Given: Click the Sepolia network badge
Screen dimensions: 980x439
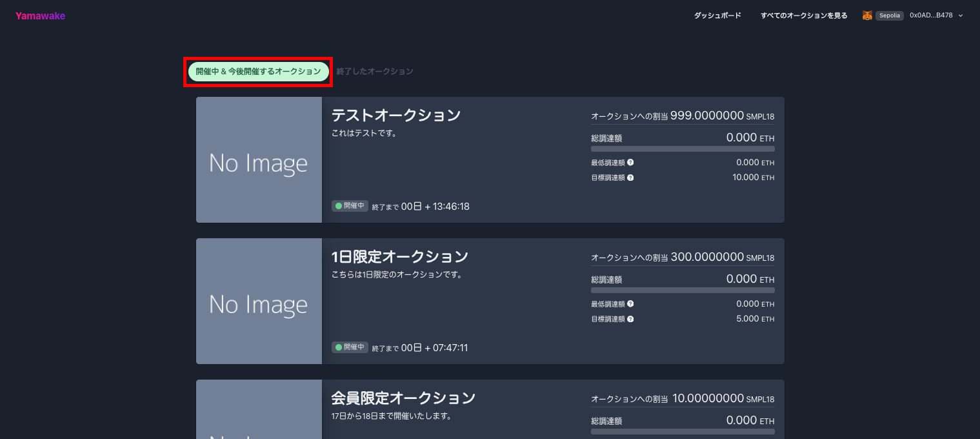Looking at the screenshot, I should pyautogui.click(x=889, y=15).
